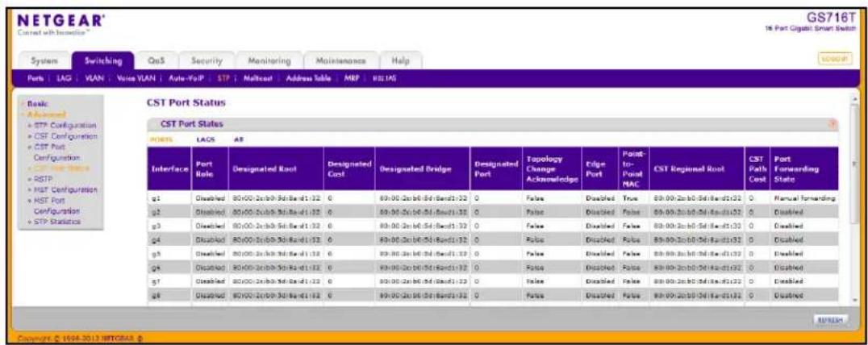Go to the VLAN submenu
This screenshot has width=868, height=345.
(x=93, y=78)
